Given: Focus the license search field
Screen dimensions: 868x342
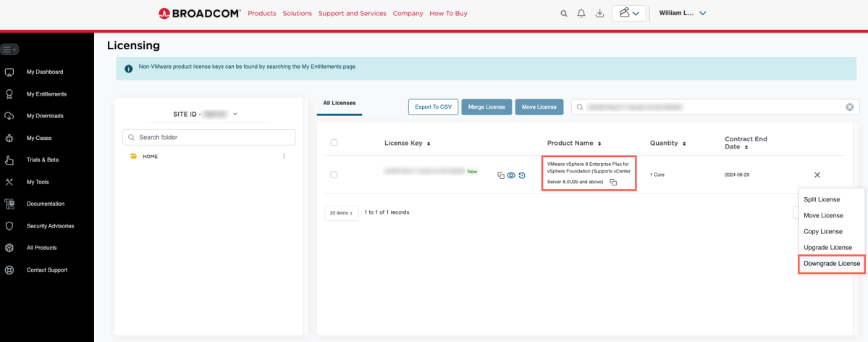Looking at the screenshot, I should [x=715, y=107].
